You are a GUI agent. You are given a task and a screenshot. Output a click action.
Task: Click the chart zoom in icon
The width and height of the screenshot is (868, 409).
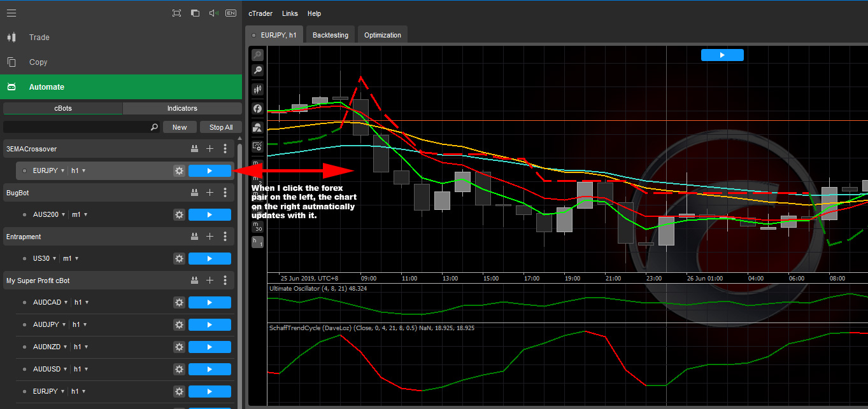257,55
